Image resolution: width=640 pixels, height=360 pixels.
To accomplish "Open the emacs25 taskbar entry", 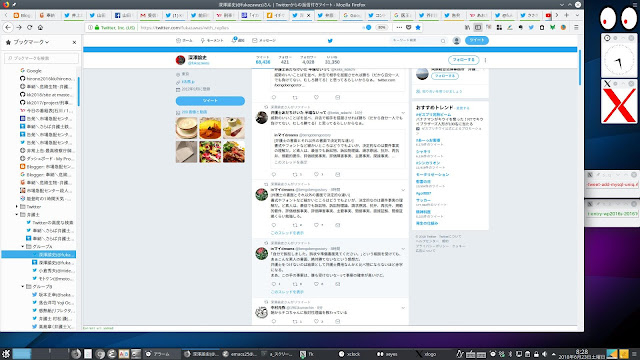I will coord(239,354).
